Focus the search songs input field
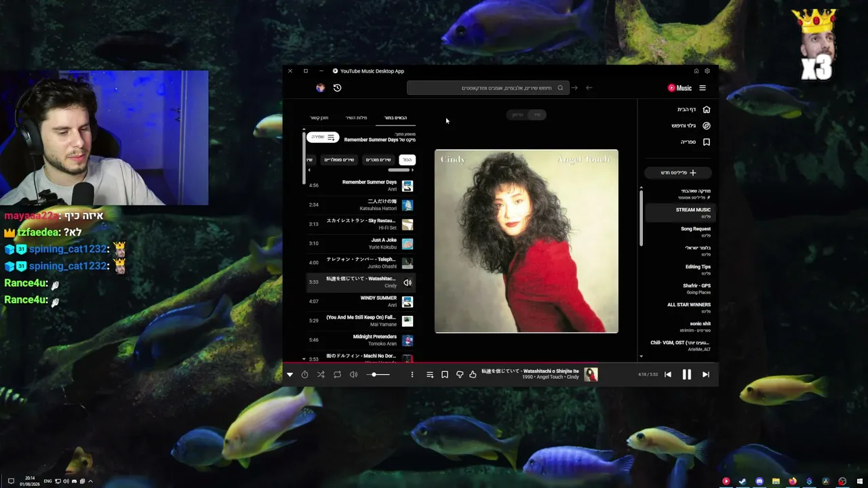This screenshot has height=488, width=868. [487, 88]
